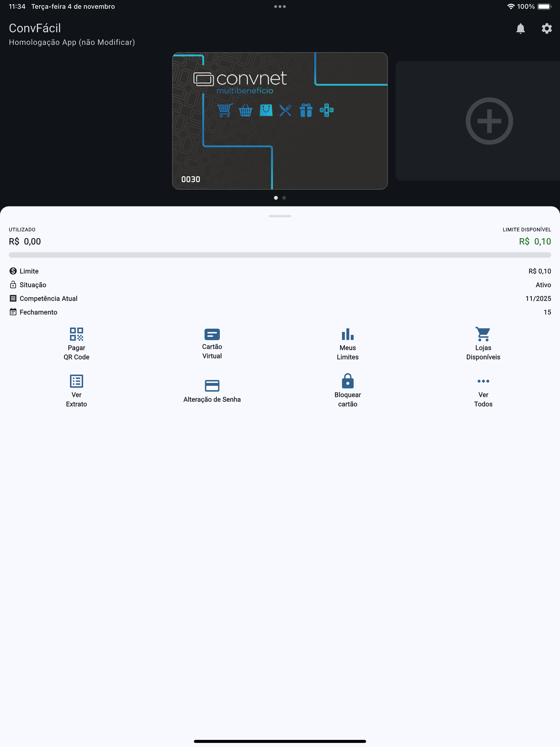Tap the Limite row label
This screenshot has width=560, height=747.
click(x=29, y=271)
